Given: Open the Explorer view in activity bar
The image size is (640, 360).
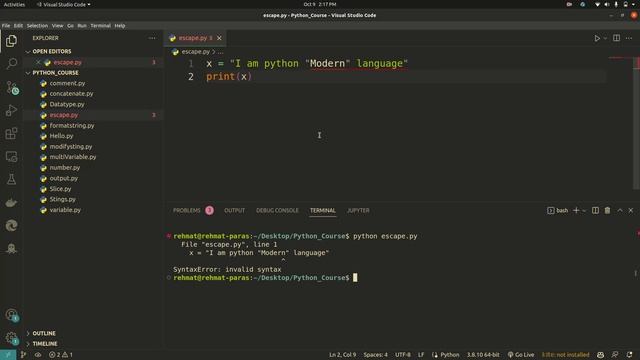Looking at the screenshot, I should coord(11,41).
